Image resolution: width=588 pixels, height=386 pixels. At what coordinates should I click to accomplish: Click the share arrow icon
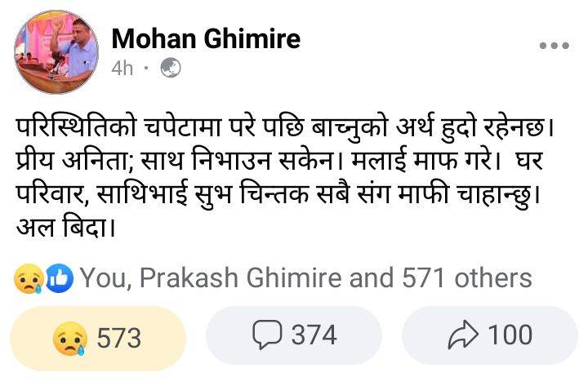click(462, 335)
